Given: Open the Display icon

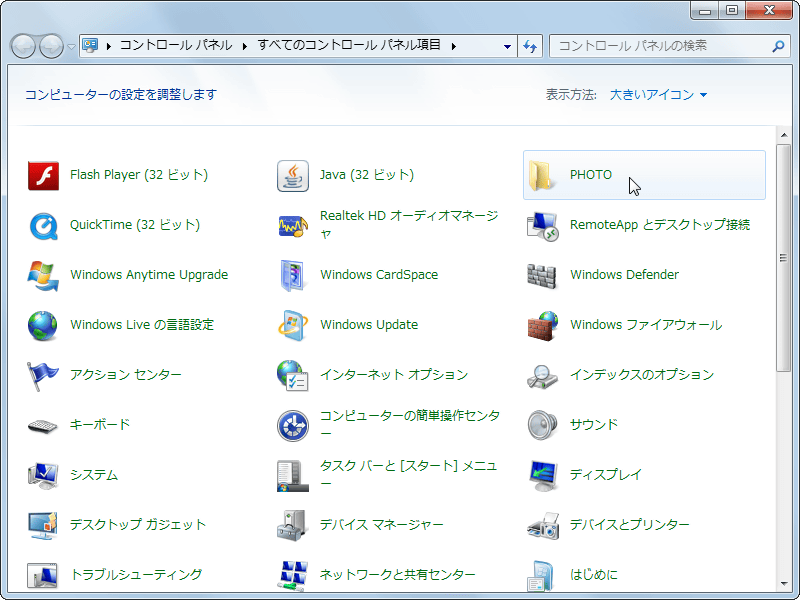Looking at the screenshot, I should [542, 476].
